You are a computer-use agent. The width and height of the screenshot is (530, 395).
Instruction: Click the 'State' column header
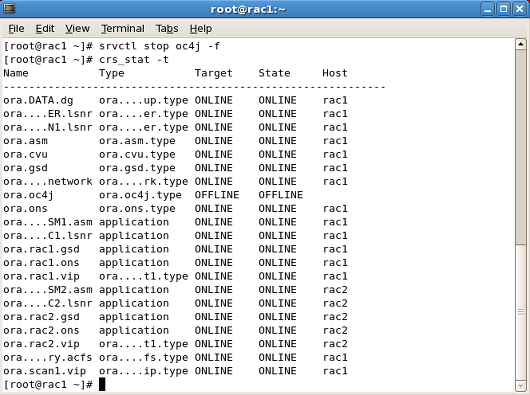[x=274, y=73]
